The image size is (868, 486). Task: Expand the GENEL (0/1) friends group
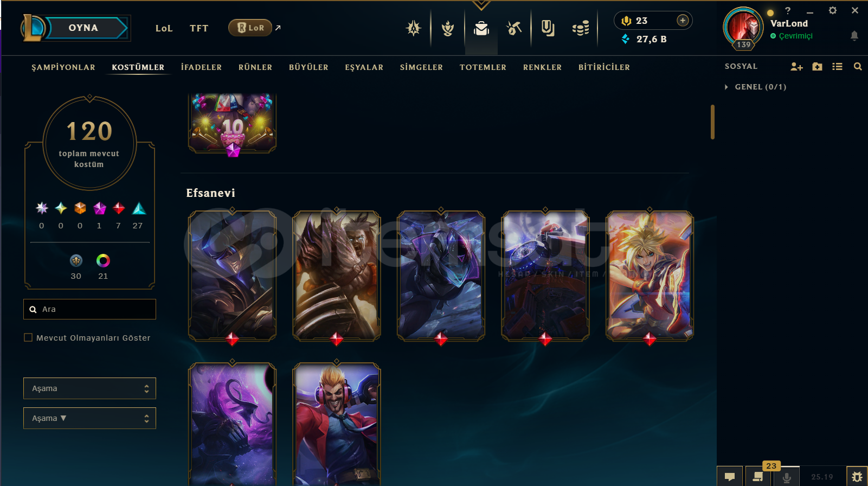pyautogui.click(x=756, y=87)
